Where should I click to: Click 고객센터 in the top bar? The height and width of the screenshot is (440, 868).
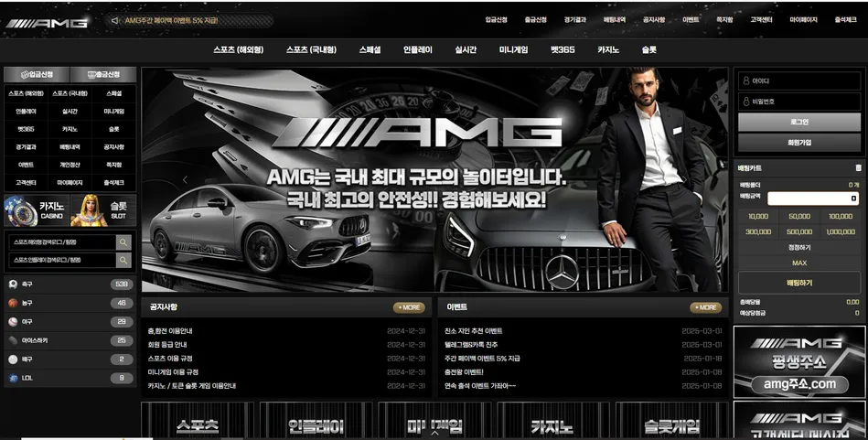(761, 20)
